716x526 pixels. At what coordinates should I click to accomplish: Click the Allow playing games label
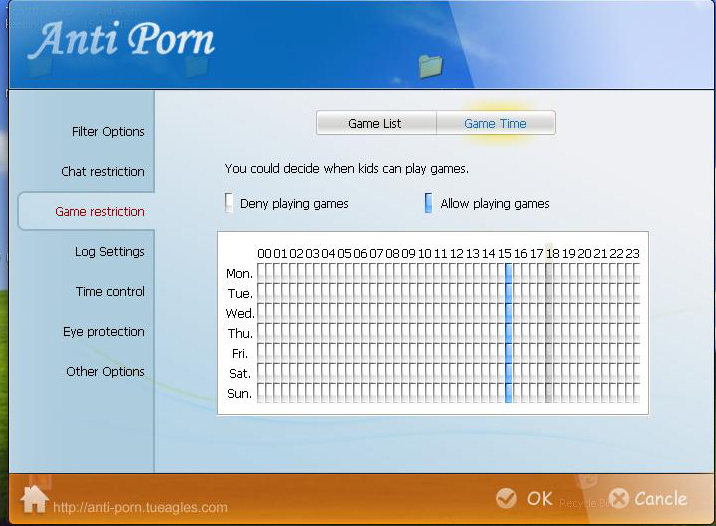click(x=495, y=204)
